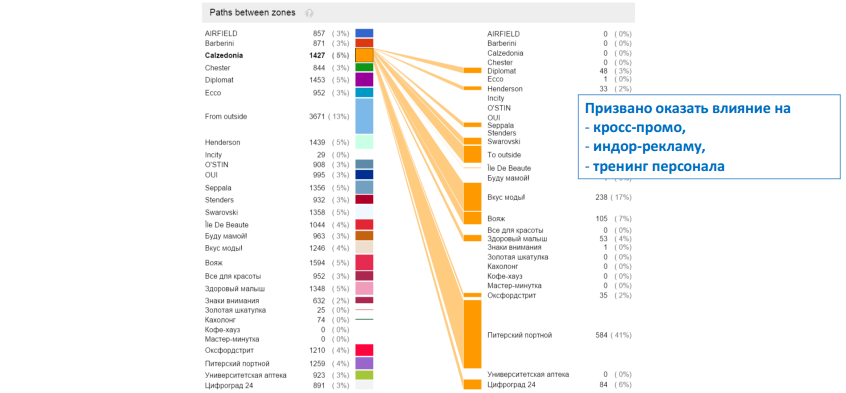Click the red Île De Beaute source swatch
This screenshot has height=393, width=846.
coord(364,225)
